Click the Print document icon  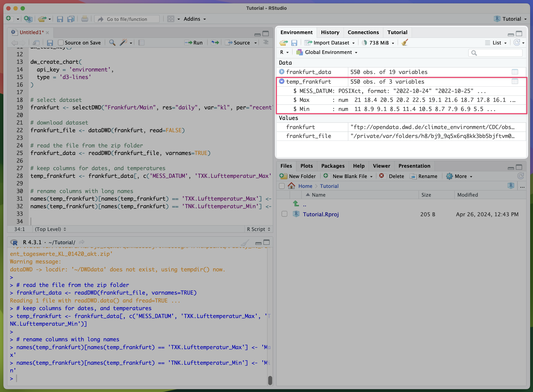(85, 19)
